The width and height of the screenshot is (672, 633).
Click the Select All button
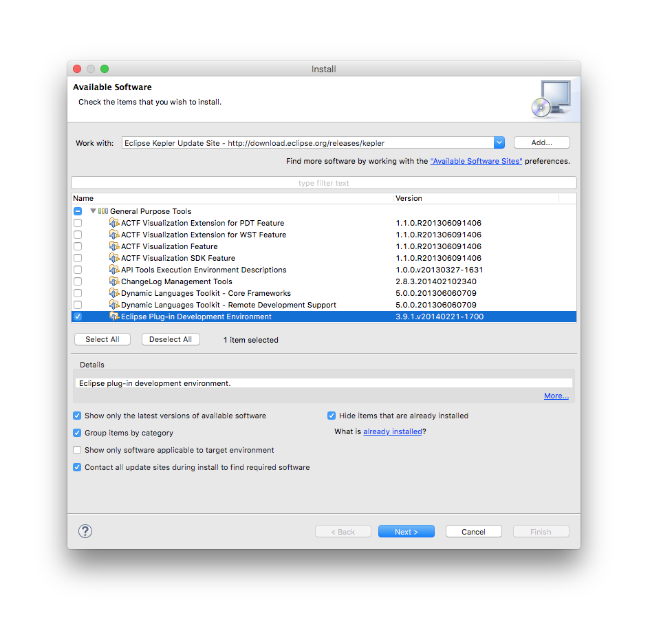point(102,339)
